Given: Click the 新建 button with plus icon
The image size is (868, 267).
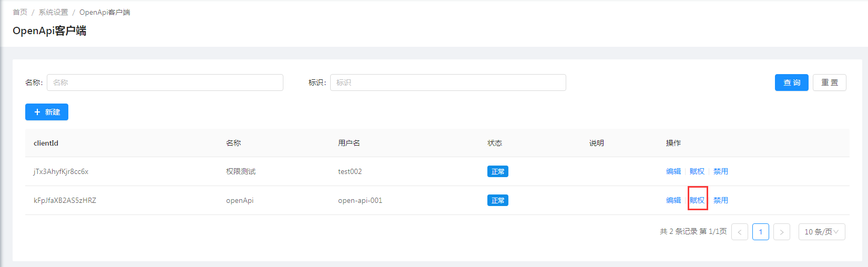Looking at the screenshot, I should click(47, 112).
